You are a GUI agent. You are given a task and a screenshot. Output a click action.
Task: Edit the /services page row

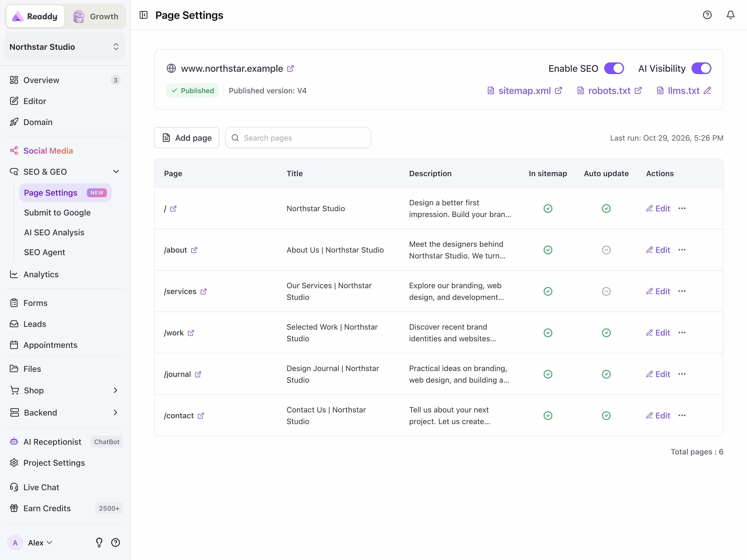click(658, 291)
